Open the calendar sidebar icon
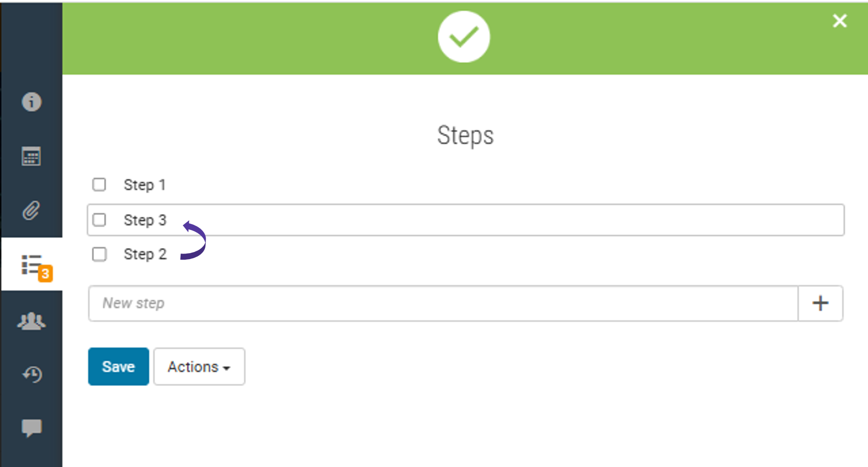 click(x=31, y=156)
